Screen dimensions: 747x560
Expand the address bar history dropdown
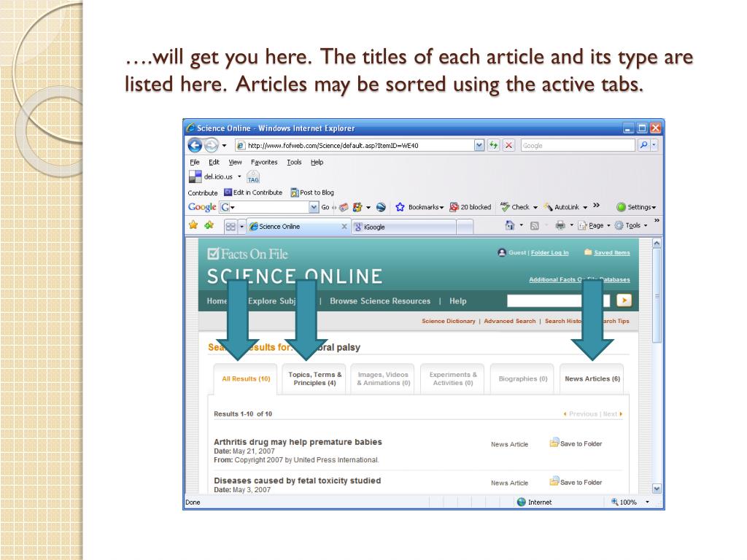479,146
